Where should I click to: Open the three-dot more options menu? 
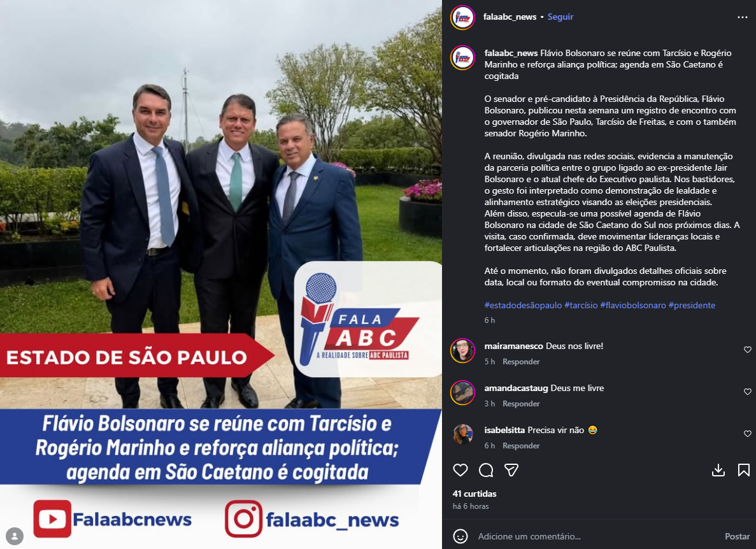[743, 17]
